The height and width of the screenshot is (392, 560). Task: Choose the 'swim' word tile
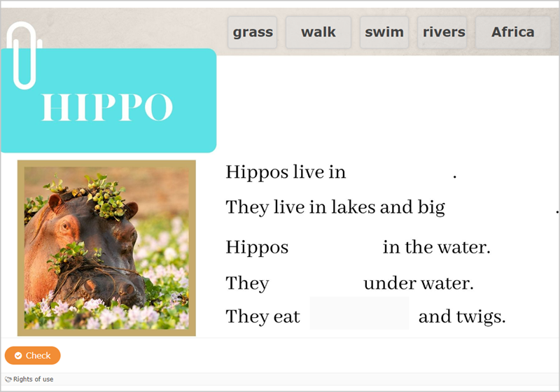coord(384,32)
